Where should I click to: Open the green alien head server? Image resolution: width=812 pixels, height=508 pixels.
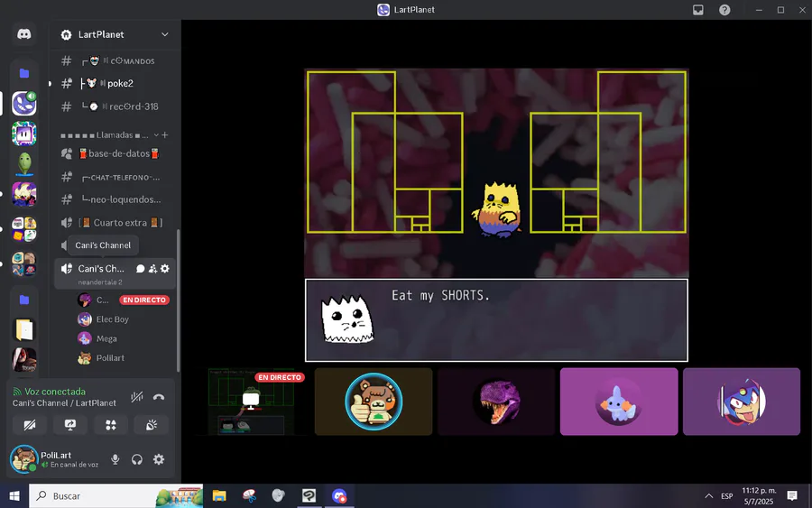pos(23,164)
